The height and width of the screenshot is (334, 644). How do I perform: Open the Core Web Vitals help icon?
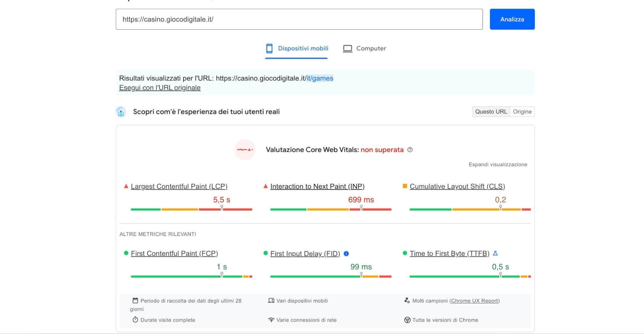410,150
